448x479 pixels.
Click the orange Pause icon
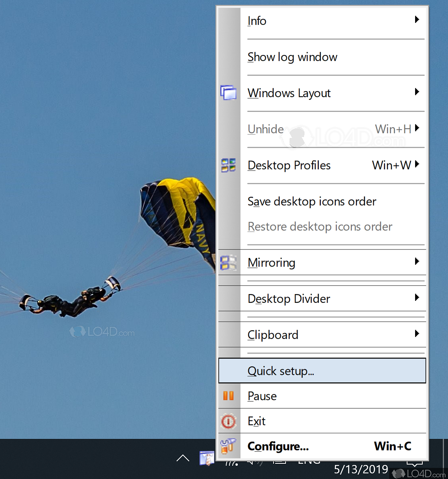(x=229, y=396)
